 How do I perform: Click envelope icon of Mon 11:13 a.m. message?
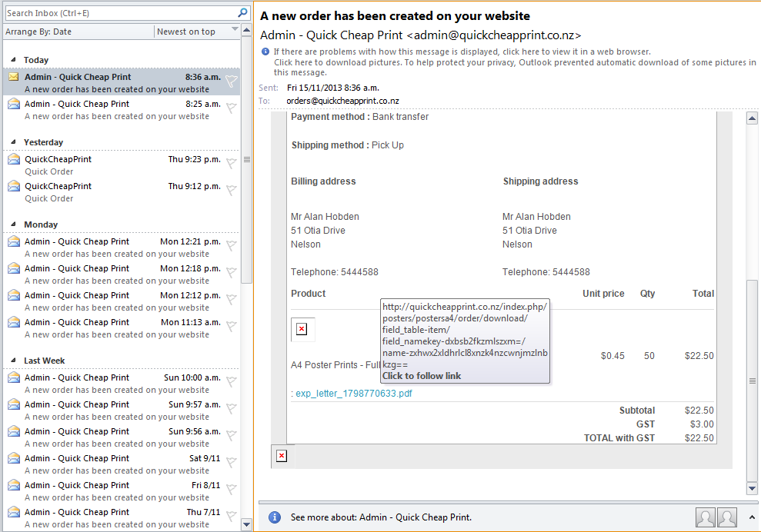(14, 321)
